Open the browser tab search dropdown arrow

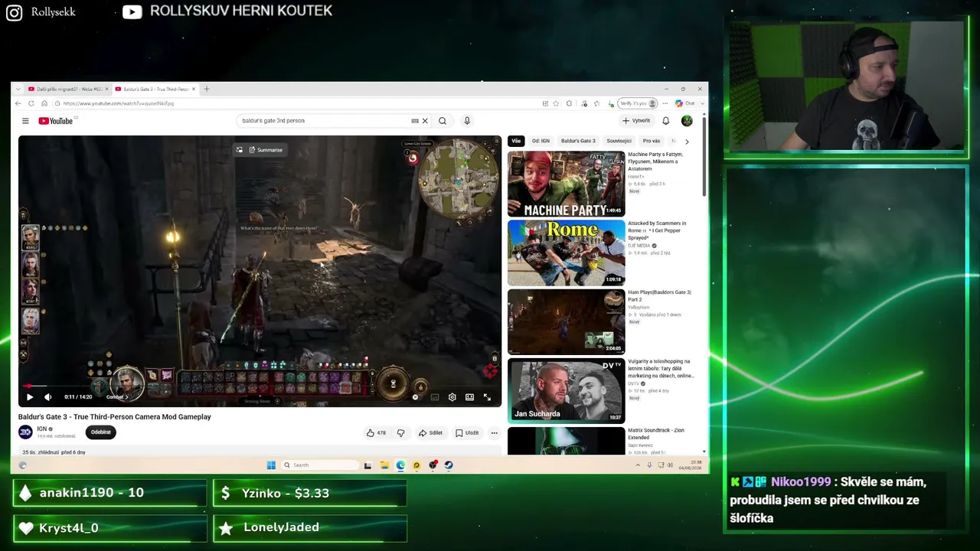point(18,90)
